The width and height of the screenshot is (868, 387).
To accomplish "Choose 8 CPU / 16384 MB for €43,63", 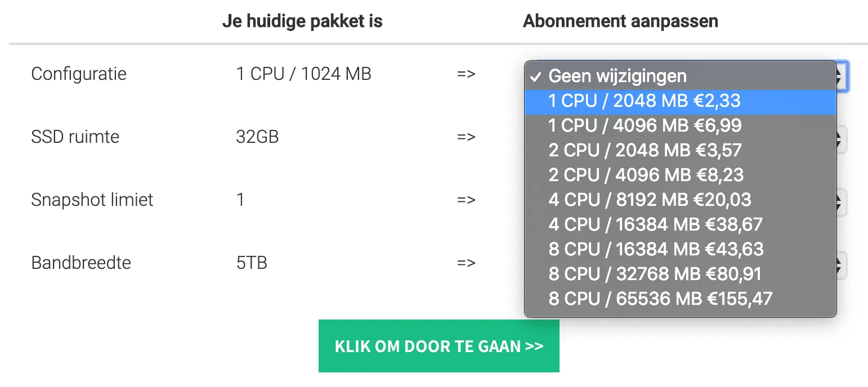I will (x=656, y=249).
